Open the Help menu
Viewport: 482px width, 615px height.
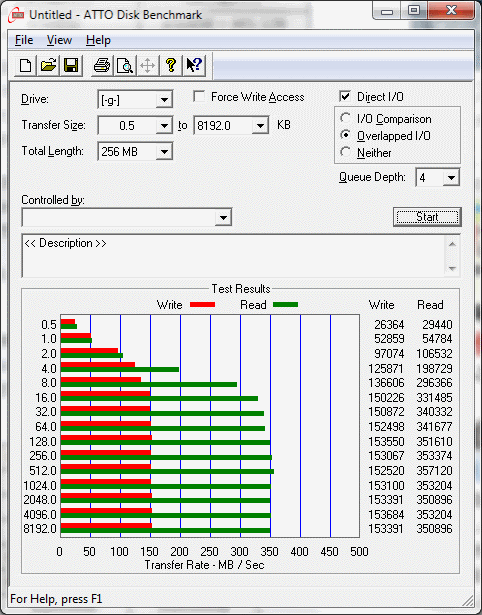[x=98, y=40]
